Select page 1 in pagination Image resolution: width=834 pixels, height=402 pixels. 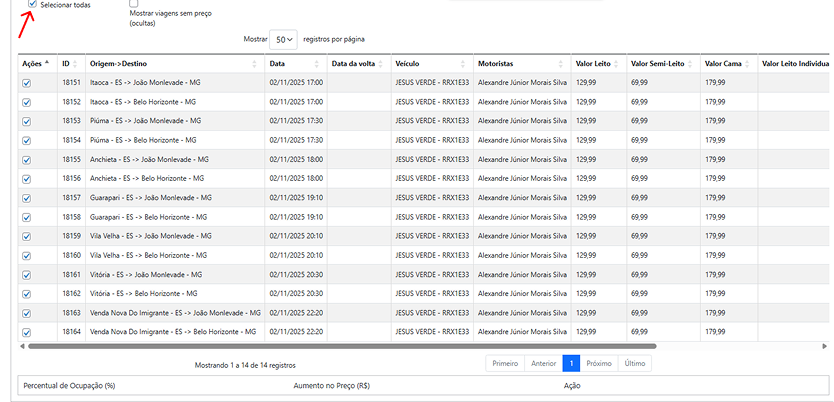pos(571,364)
